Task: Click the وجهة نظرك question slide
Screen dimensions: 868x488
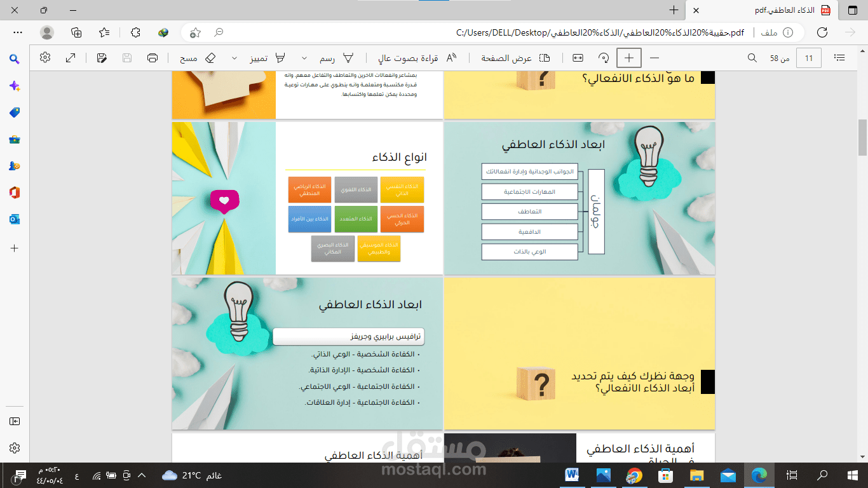Action: (580, 353)
